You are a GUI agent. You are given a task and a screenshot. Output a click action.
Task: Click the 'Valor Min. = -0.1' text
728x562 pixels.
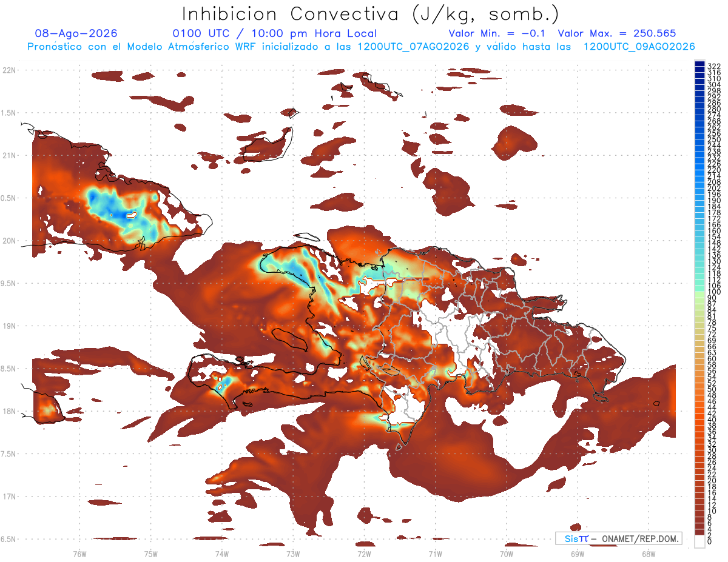coord(497,33)
